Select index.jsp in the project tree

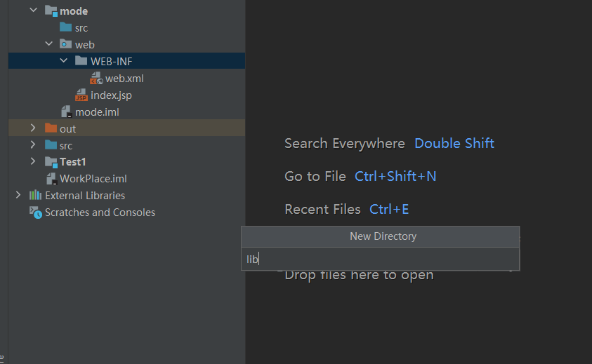tap(111, 95)
